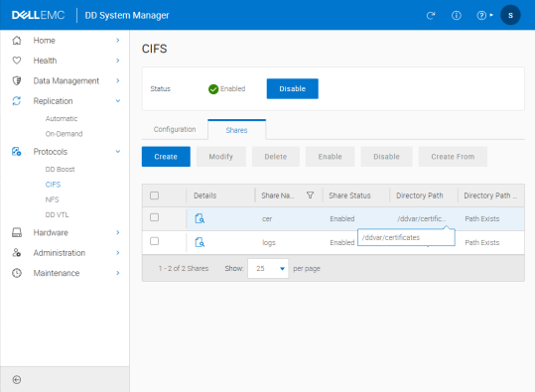Open DD VTL under Protocols
The height and width of the screenshot is (392, 535).
pos(57,215)
